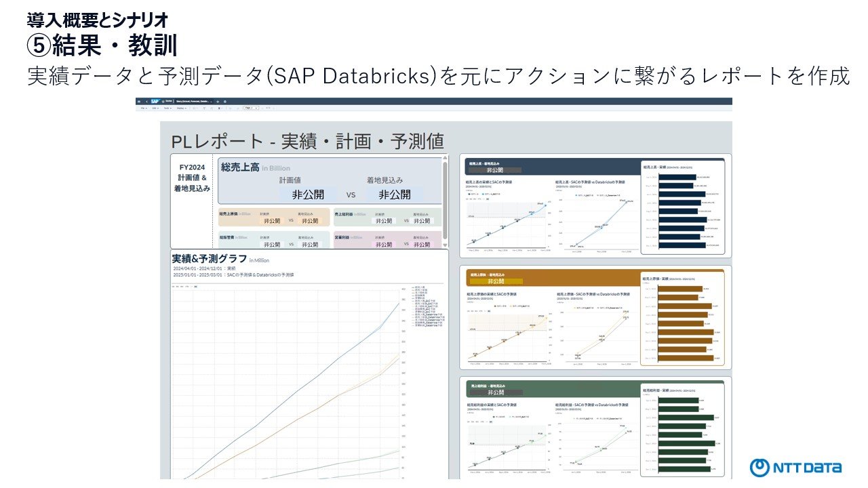Open the File menu
Screen dimensions: 868x488
click(x=145, y=108)
